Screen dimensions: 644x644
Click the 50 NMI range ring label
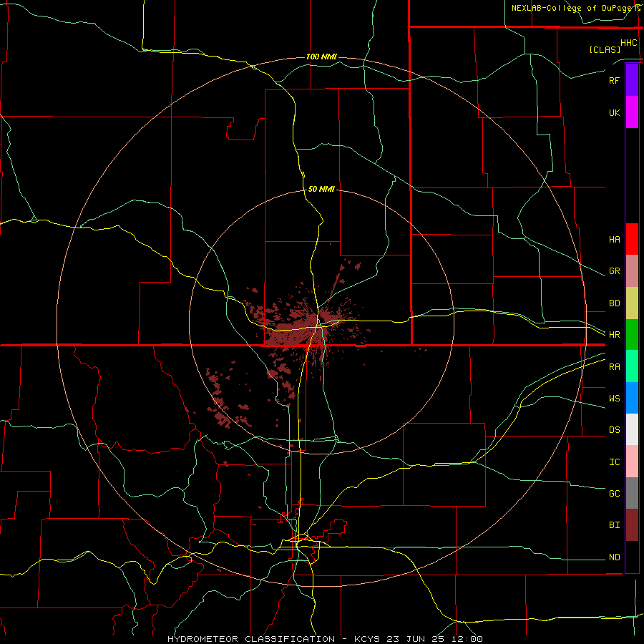pyautogui.click(x=321, y=189)
